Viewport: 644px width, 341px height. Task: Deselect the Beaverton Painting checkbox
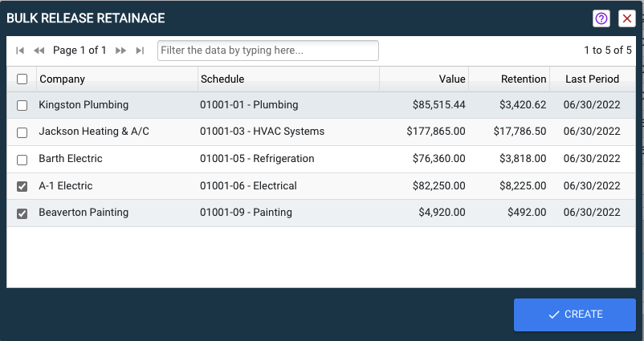click(x=22, y=214)
